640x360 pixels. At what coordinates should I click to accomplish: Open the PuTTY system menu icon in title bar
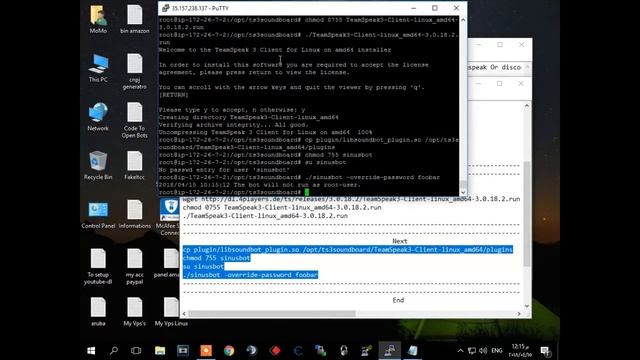coord(165,8)
